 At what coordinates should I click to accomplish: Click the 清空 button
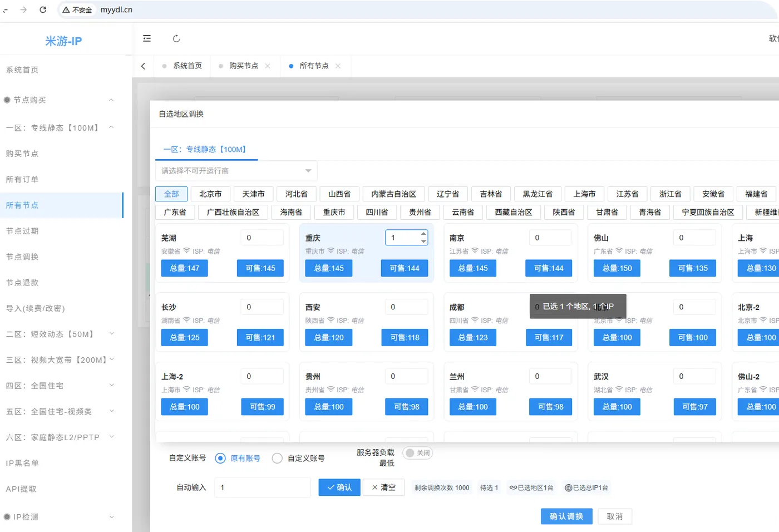click(384, 487)
